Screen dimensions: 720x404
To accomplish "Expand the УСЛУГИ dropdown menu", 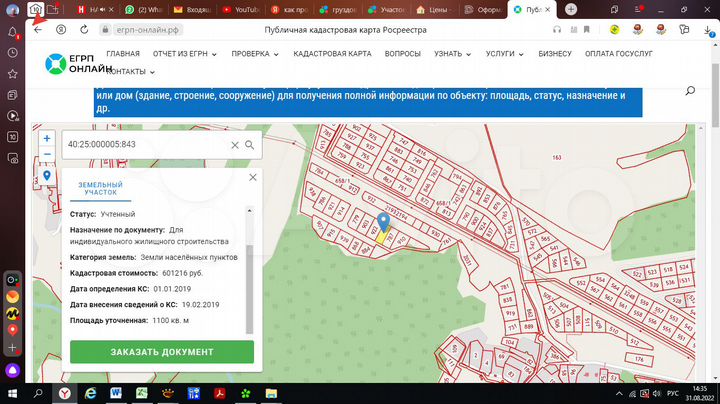I will click(x=504, y=52).
